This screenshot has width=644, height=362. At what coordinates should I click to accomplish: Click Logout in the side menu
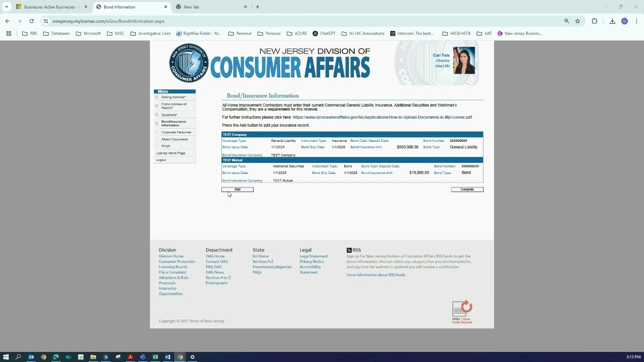161,160
